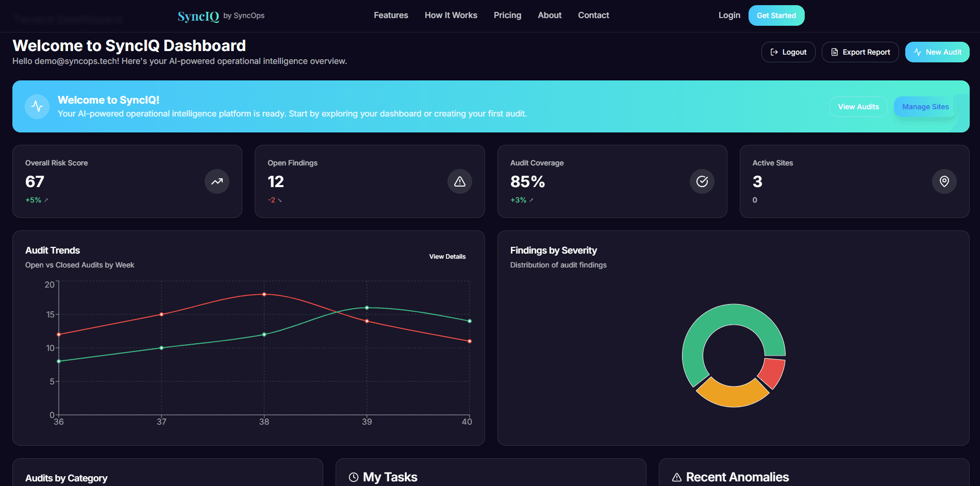Click Logout in the header
Viewport: 980px width, 486px height.
[788, 52]
